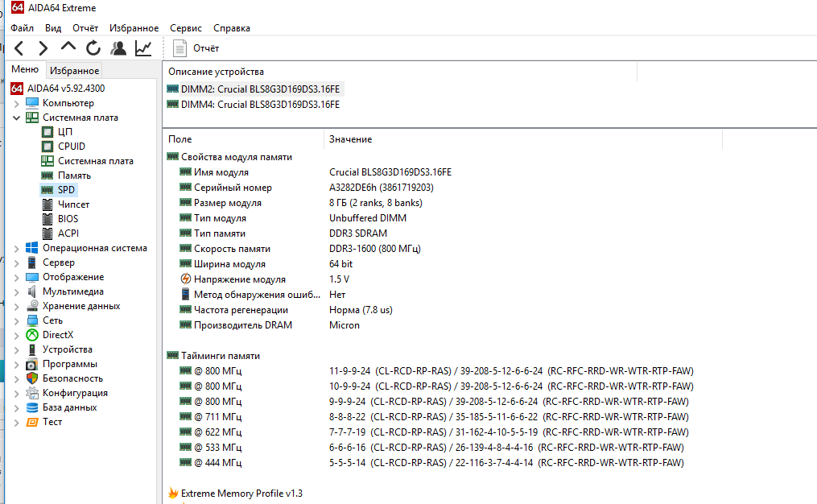Select the Напряжение модуля row
This screenshot has width=817, height=504.
264,279
